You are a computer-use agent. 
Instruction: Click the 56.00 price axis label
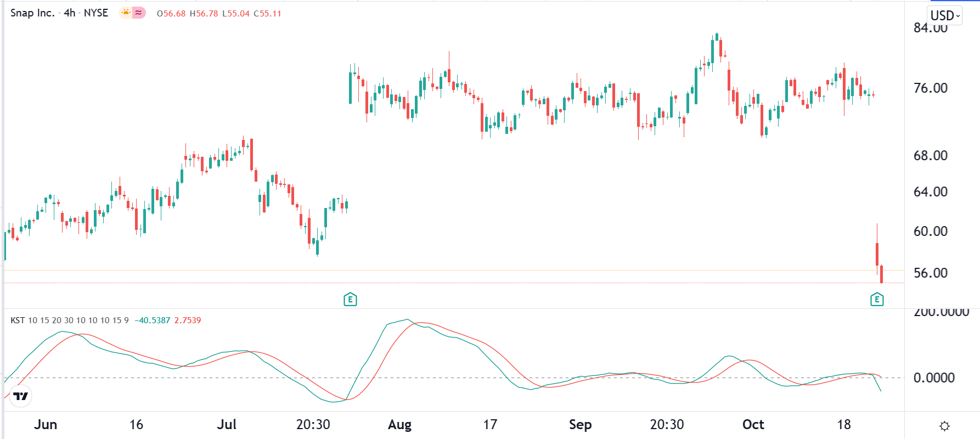[930, 273]
